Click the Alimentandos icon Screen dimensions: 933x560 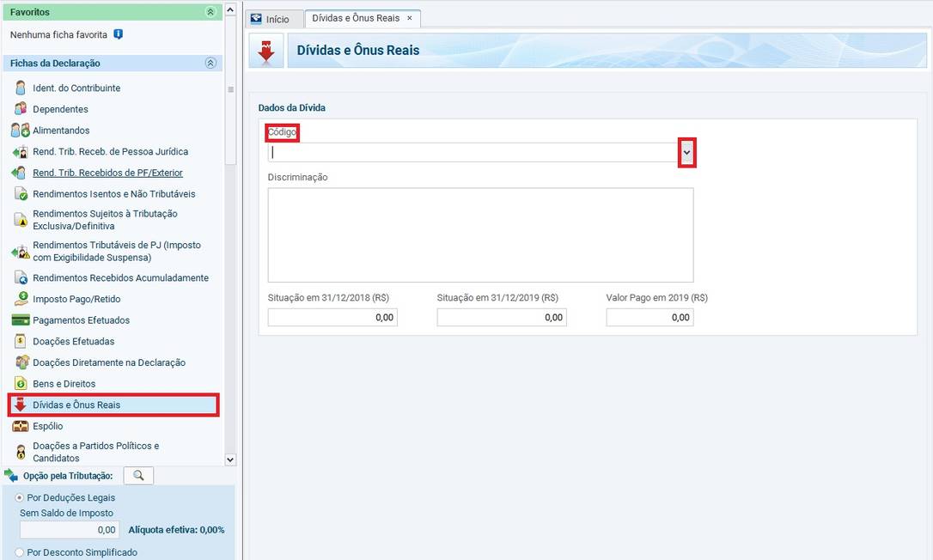click(21, 131)
